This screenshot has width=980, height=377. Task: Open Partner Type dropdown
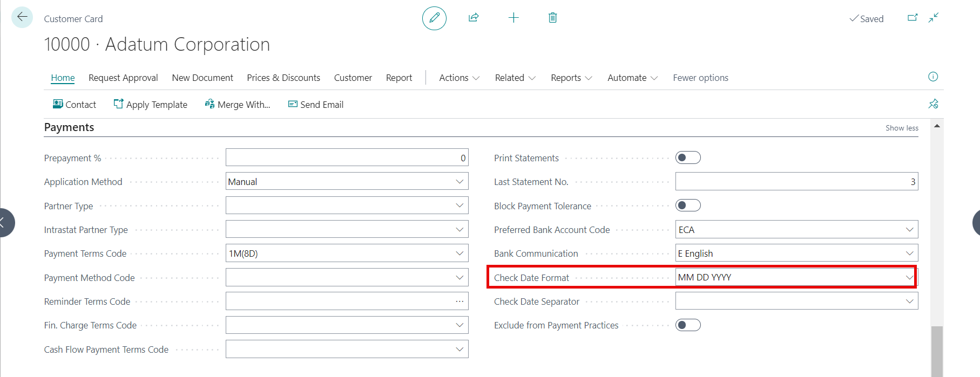pyautogui.click(x=459, y=205)
